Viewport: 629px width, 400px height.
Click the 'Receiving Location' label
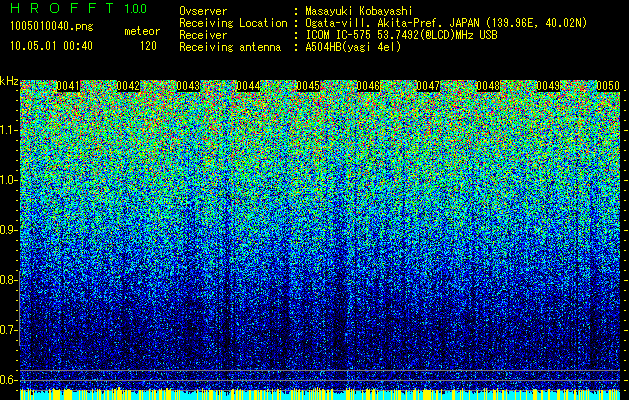click(233, 23)
